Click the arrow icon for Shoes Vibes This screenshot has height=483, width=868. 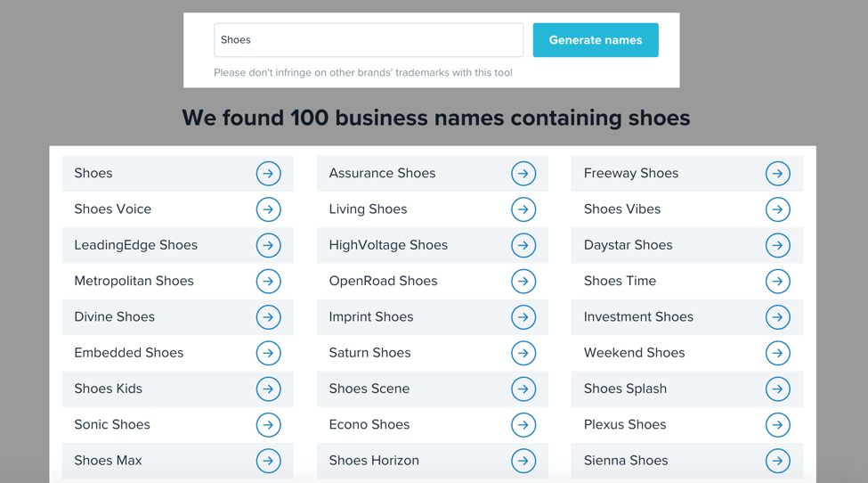point(778,209)
